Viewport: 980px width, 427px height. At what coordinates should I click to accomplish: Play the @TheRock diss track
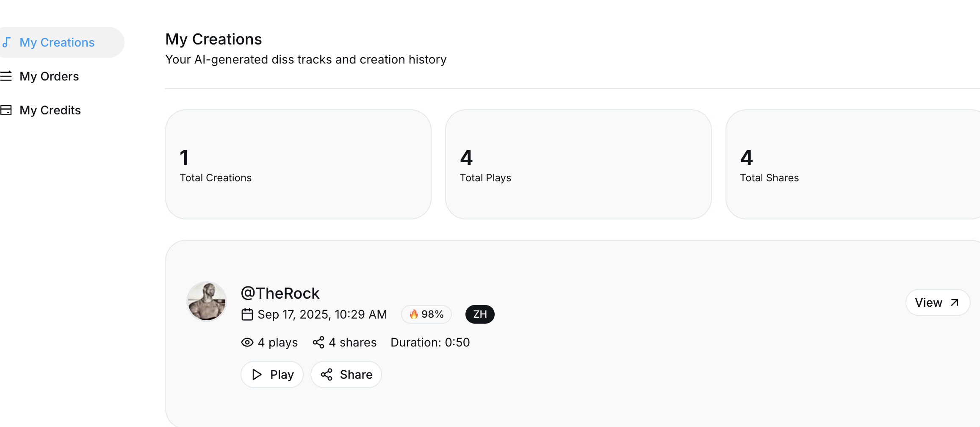272,374
